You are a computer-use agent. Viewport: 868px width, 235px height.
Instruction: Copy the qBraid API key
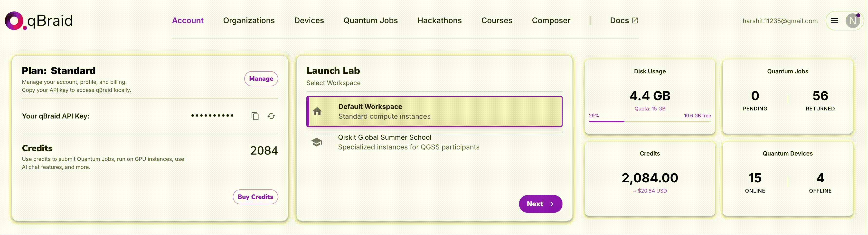click(255, 116)
